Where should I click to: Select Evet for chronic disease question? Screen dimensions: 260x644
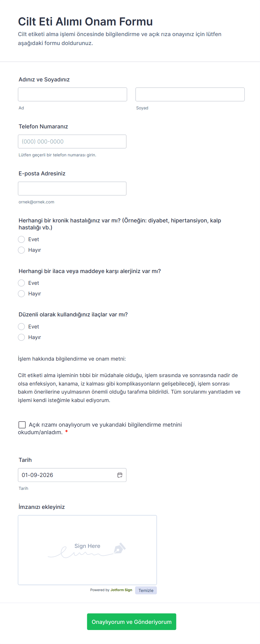point(21,239)
